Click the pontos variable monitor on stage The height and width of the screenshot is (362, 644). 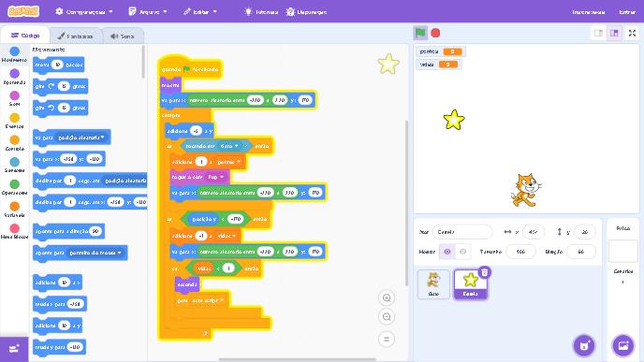[x=441, y=51]
